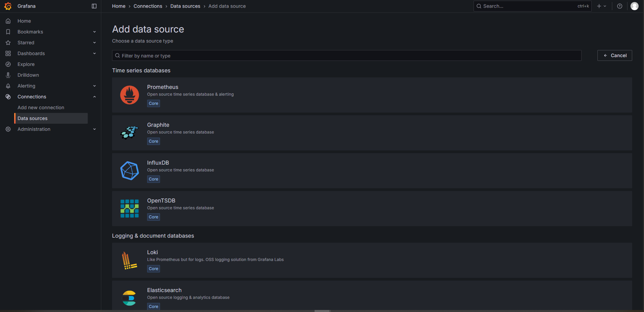
Task: Click the OpenTSDB grid icon
Action: (130, 209)
